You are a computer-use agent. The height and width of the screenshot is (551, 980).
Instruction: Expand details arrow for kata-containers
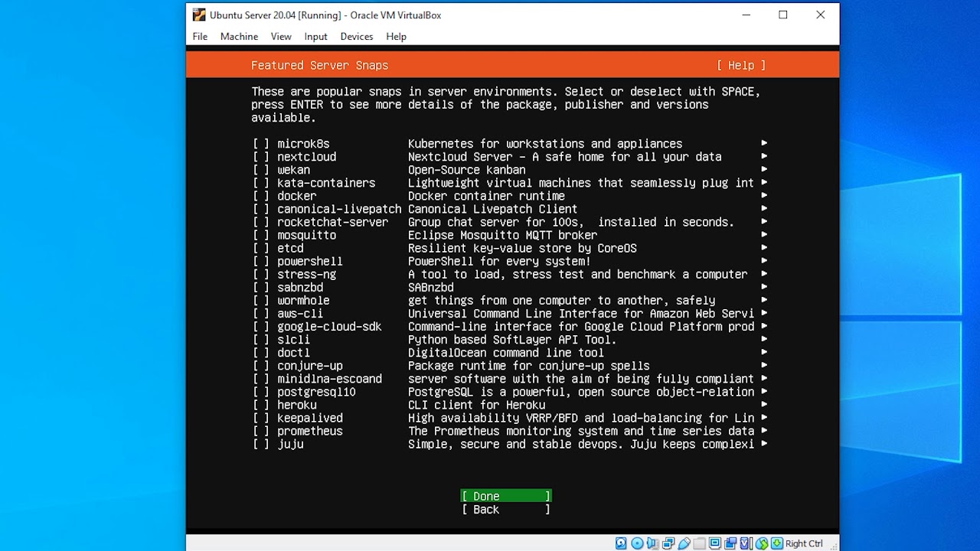click(x=763, y=183)
